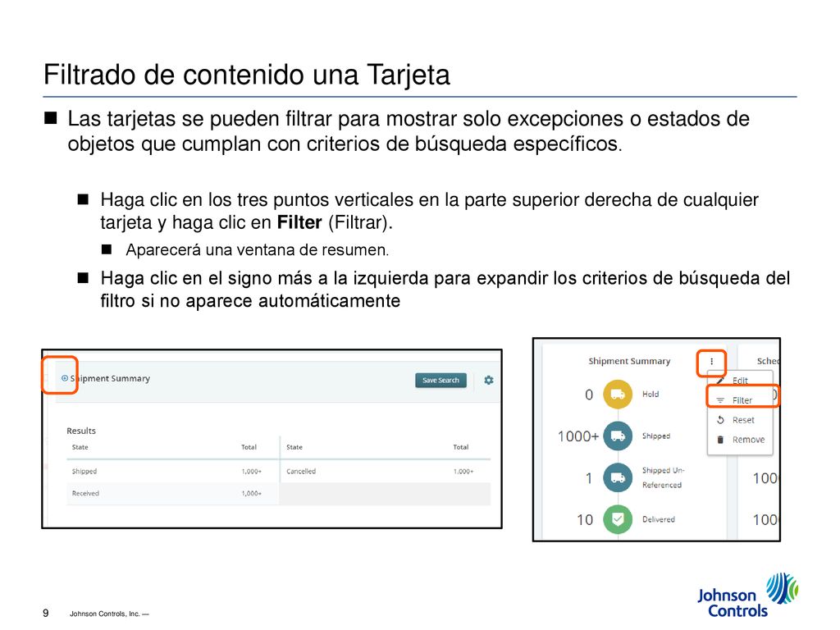Screen dimensions: 840x630
Task: Open the three-dot menu on Shipment Summary card
Action: (x=711, y=362)
